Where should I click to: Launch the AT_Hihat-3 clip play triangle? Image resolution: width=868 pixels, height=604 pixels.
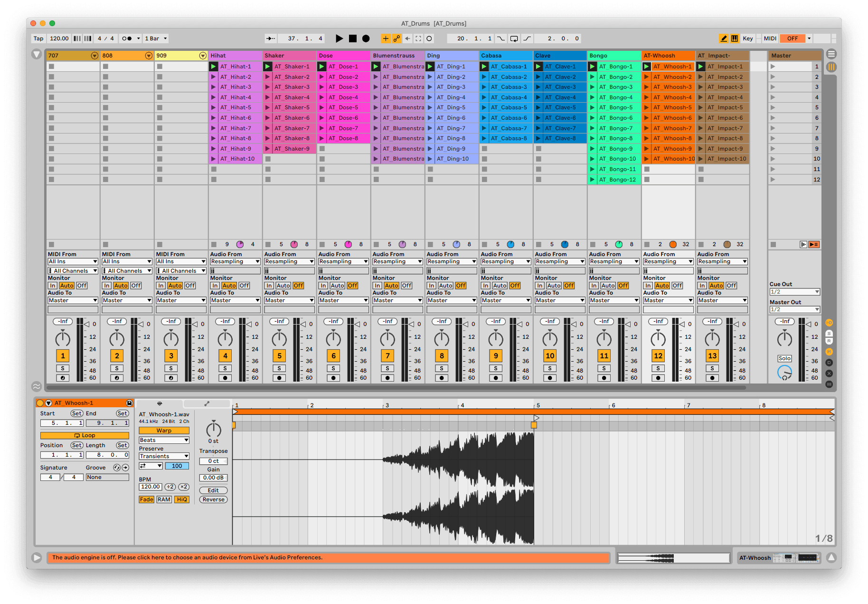point(214,87)
